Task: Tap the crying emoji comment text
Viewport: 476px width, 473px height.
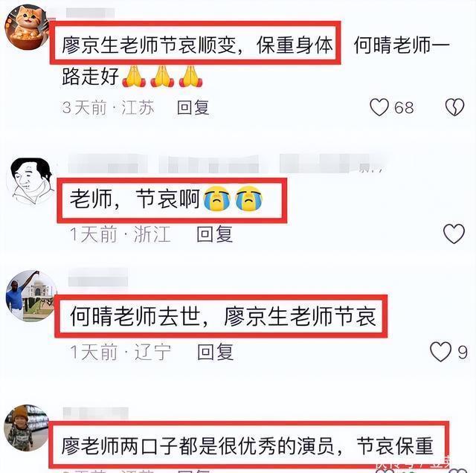Action: tap(166, 199)
